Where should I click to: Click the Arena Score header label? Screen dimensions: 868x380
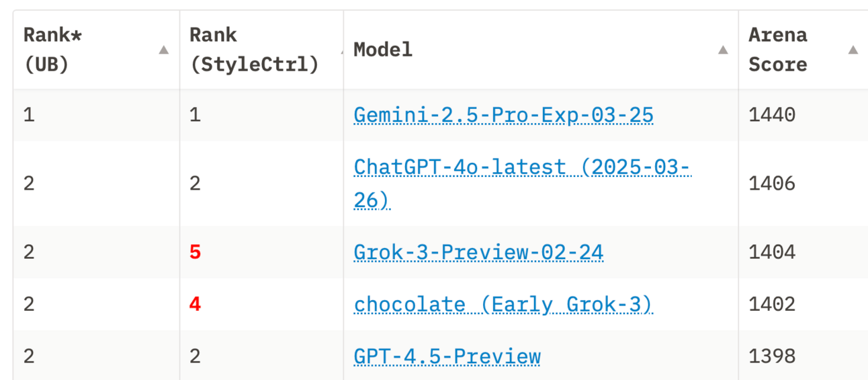click(x=778, y=50)
